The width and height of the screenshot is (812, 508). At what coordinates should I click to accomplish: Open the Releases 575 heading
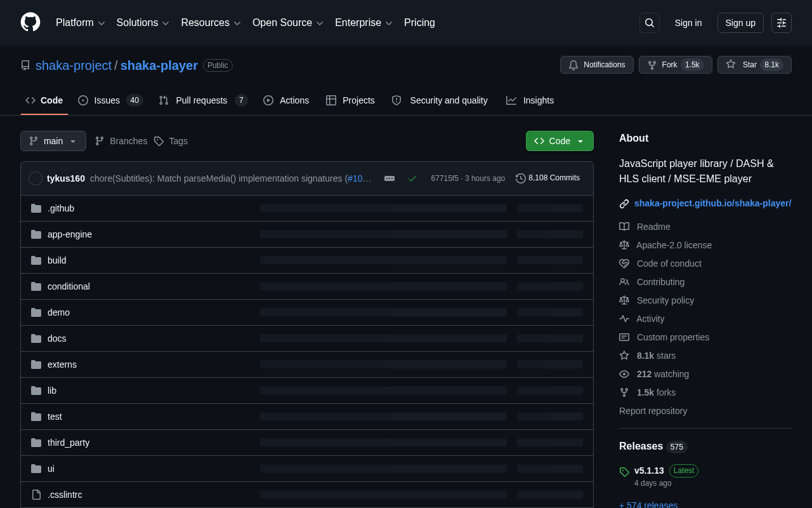[x=653, y=446]
